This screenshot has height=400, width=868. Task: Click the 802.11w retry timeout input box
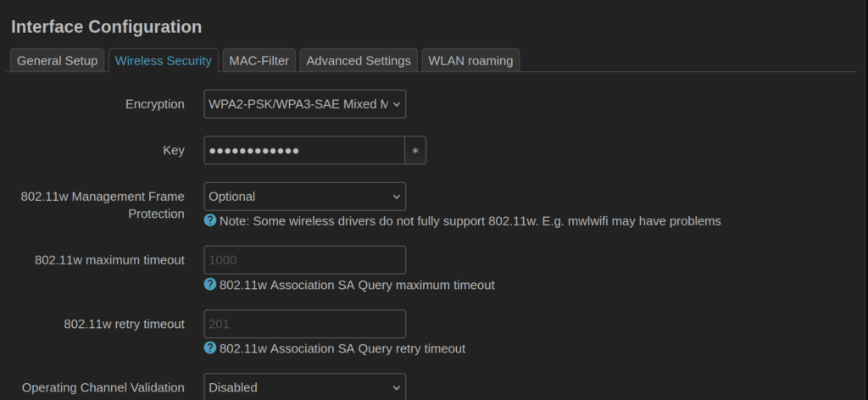click(304, 324)
